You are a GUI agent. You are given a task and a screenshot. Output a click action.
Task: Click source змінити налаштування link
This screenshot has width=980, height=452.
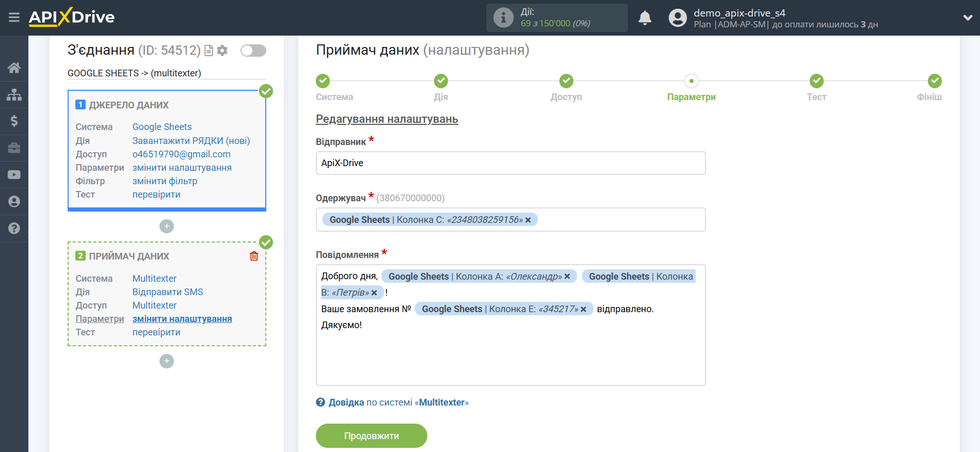(x=182, y=168)
